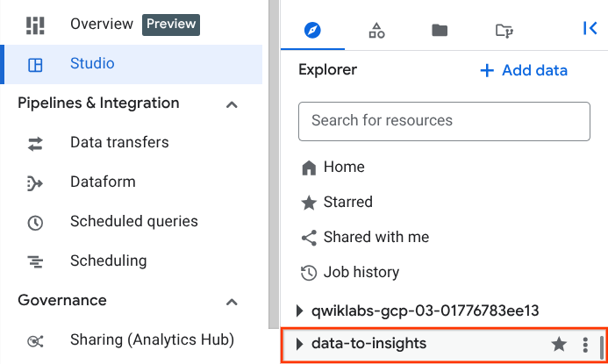Click the Scheduling lines icon
Image resolution: width=608 pixels, height=364 pixels.
(35, 261)
